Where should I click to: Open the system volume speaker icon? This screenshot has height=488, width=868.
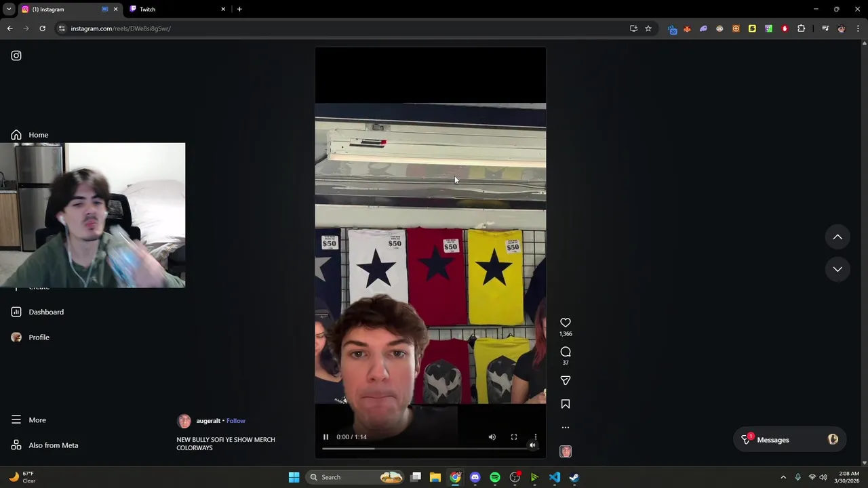pyautogui.click(x=823, y=477)
